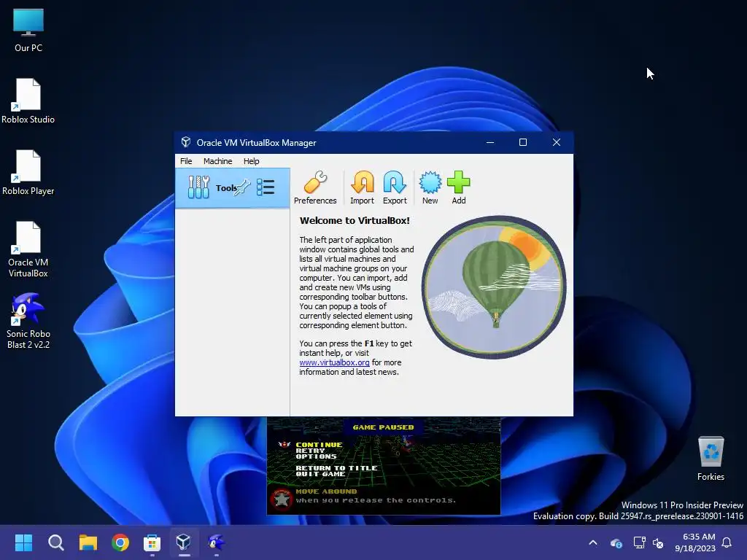Open the Help menu
747x560 pixels.
point(251,161)
